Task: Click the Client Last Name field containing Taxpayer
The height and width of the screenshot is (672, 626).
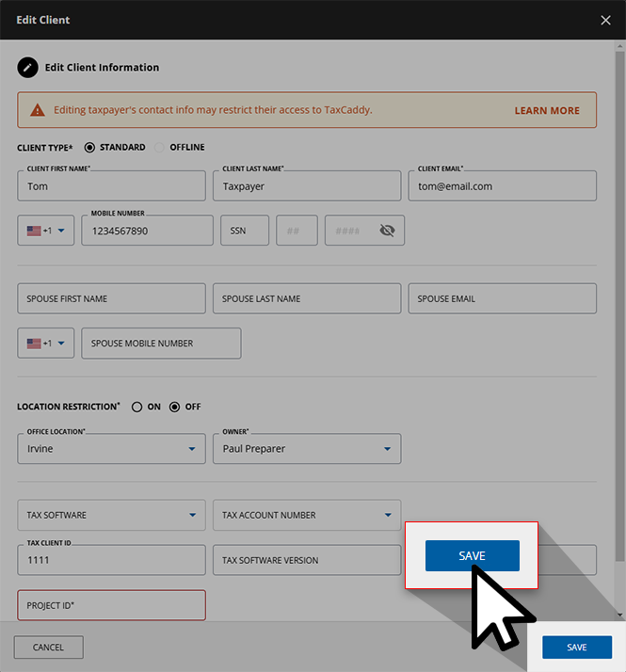Action: click(x=307, y=186)
